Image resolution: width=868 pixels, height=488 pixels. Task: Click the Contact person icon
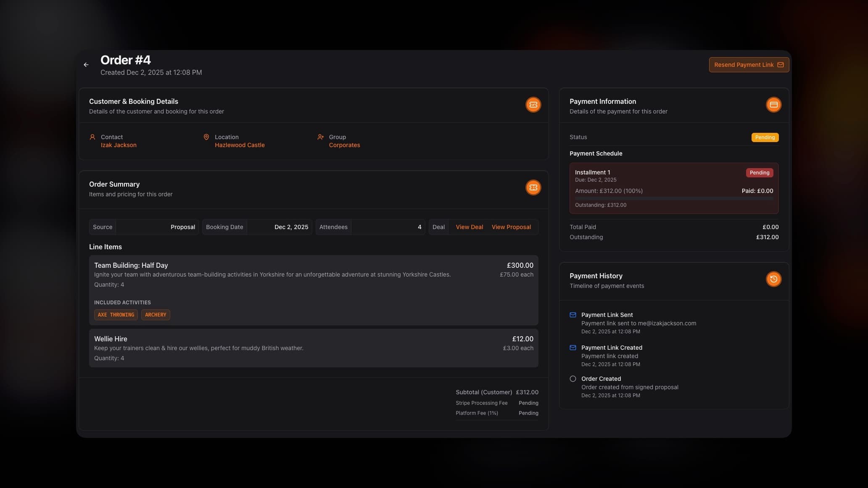pos(92,137)
